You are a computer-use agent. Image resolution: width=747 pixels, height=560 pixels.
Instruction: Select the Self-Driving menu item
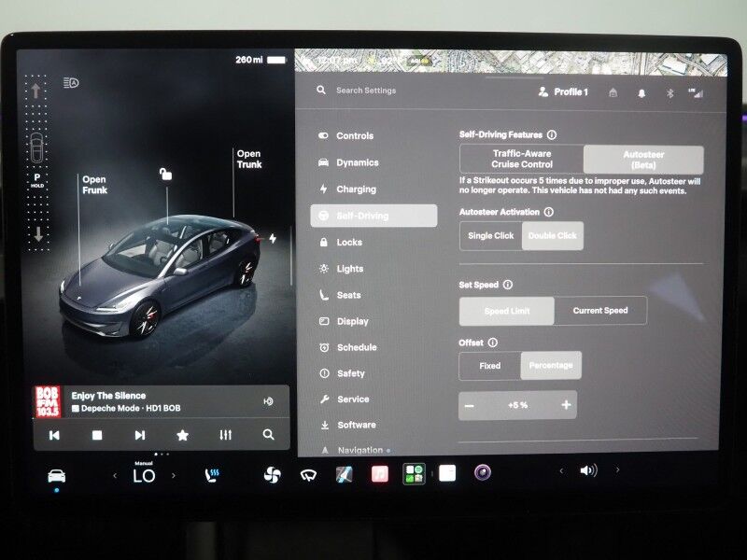click(373, 216)
